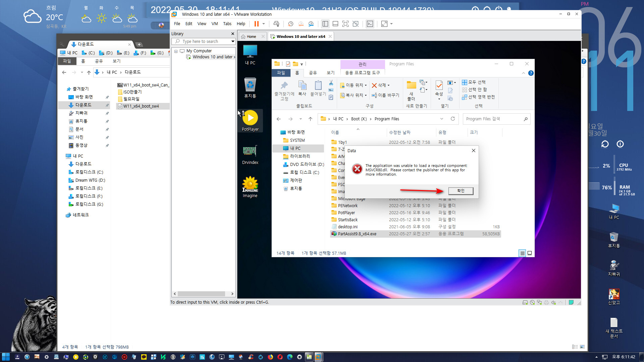This screenshot has width=644, height=362.
Task: Add new tab in 다운로드 Explorer window
Action: [139, 44]
